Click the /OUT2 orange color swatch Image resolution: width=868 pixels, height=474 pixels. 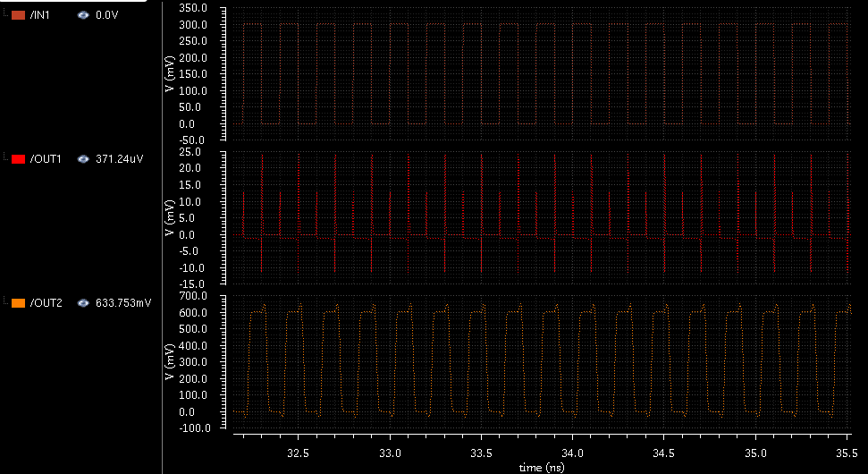[18, 303]
